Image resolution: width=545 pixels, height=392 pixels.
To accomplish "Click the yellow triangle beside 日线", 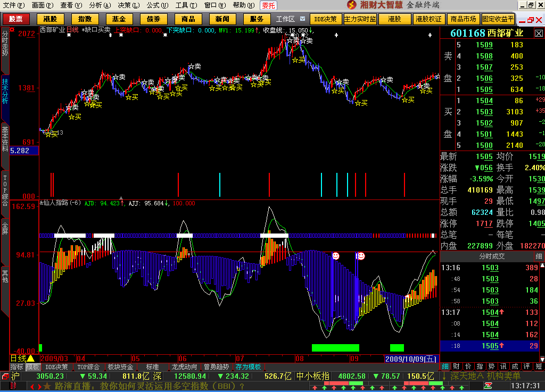I will (x=30, y=358).
